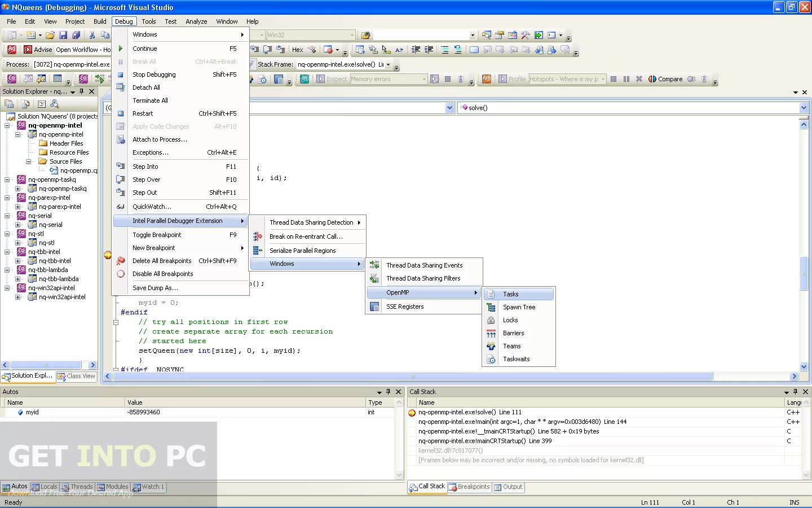
Task: Click the code editor vertical scrollbar thumb
Action: 804,274
